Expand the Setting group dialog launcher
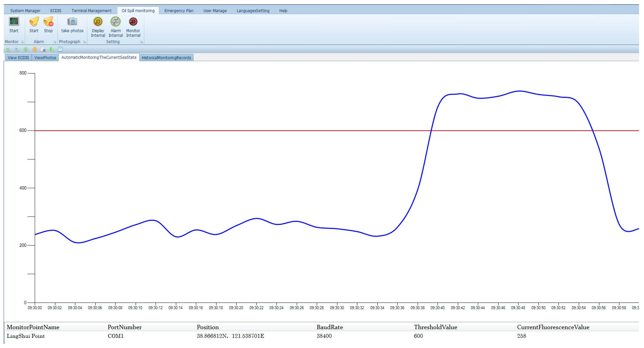The image size is (644, 348). 141,42
